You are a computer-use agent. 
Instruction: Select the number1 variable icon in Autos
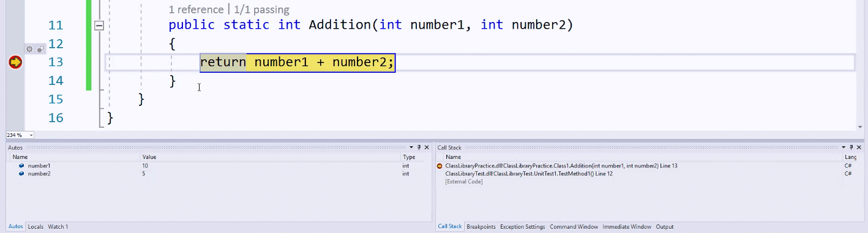[x=21, y=166]
